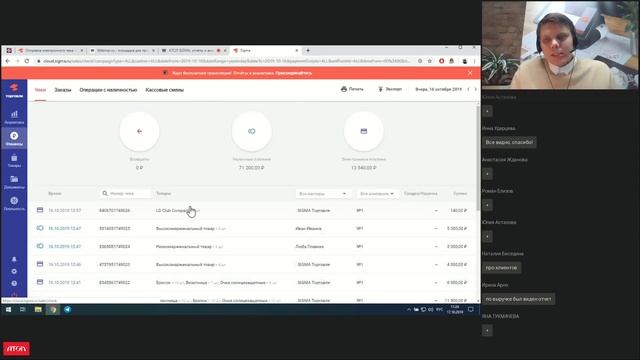Screen dimensions: 640x360
Task: Reload the page in browser
Action: (x=27, y=61)
